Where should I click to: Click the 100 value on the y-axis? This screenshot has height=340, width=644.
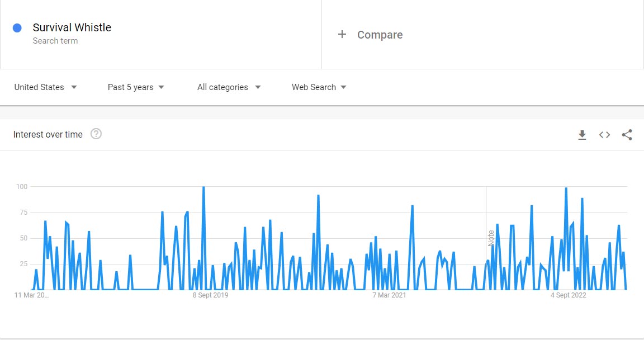22,186
